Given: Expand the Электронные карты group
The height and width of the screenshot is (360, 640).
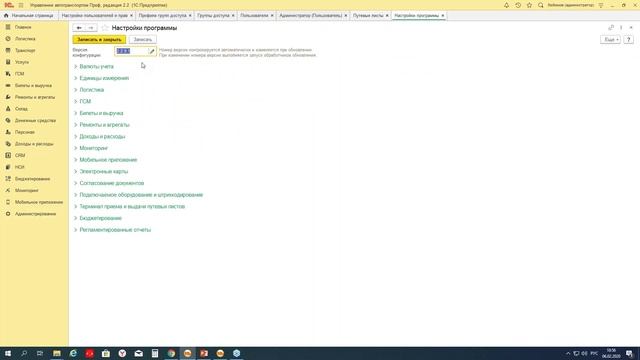Looking at the screenshot, I should point(104,172).
